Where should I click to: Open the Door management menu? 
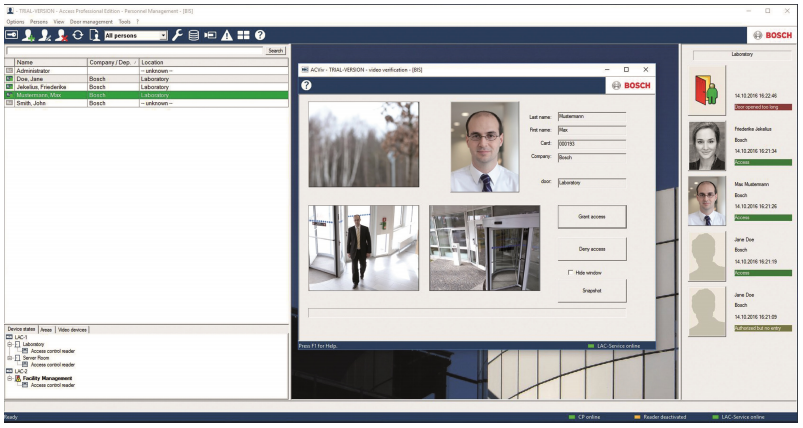tap(91, 22)
